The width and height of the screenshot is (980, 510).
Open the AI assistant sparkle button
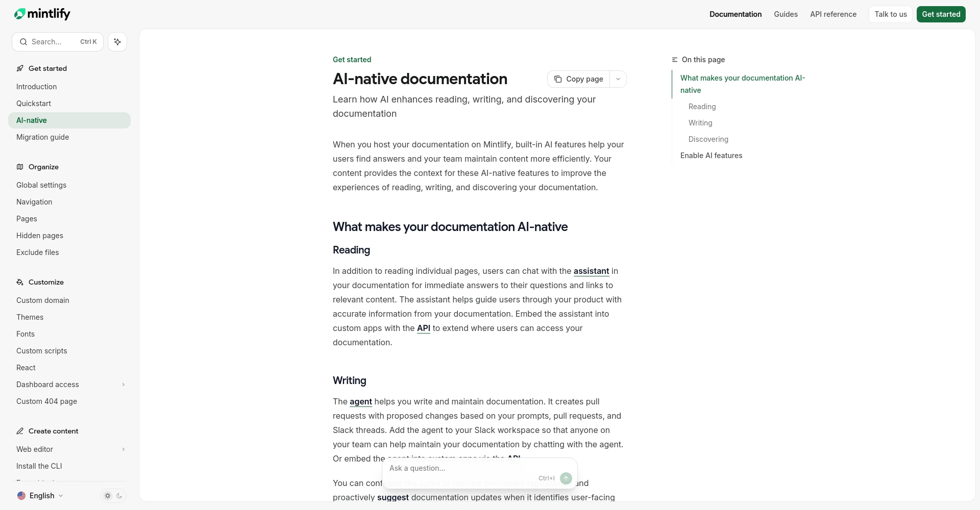tap(117, 42)
